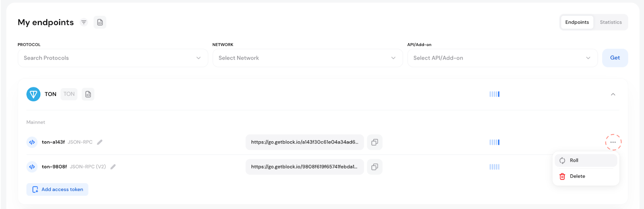Click the ton-9808f endpoint name
The image size is (644, 209).
pos(54,167)
